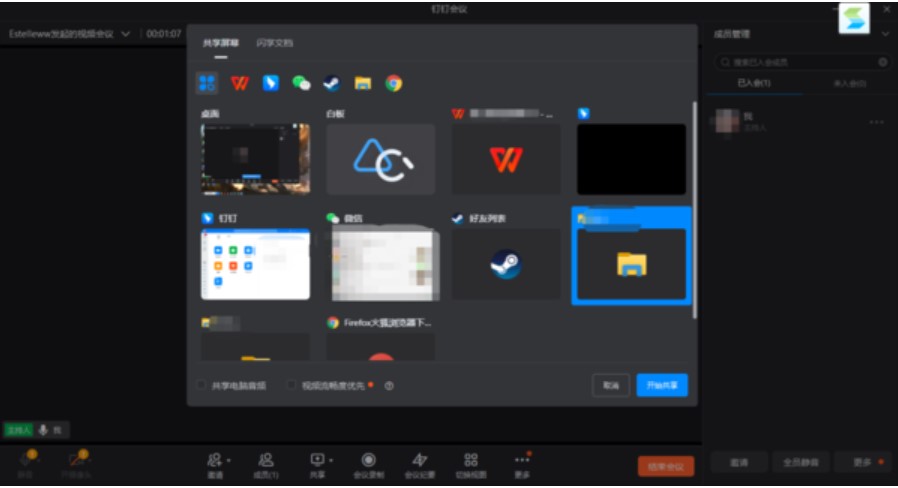898x488 pixels.
Task: Select the all-windows grid filter icon
Action: (x=207, y=83)
